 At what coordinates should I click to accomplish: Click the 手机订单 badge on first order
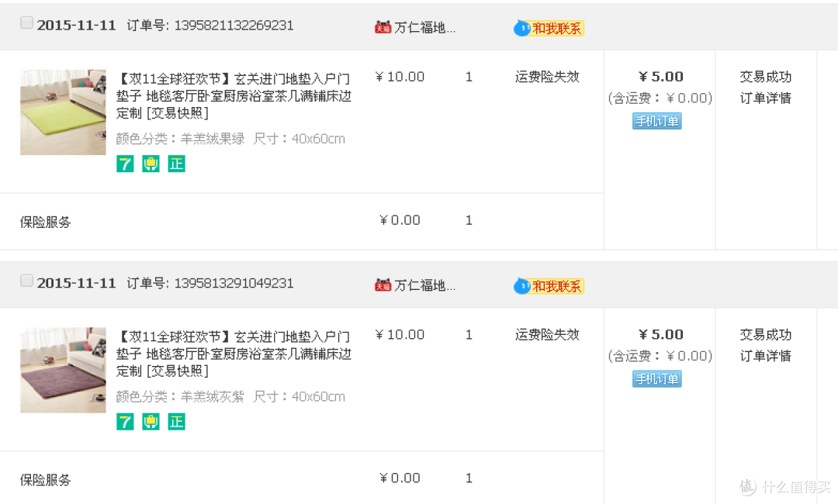point(656,121)
